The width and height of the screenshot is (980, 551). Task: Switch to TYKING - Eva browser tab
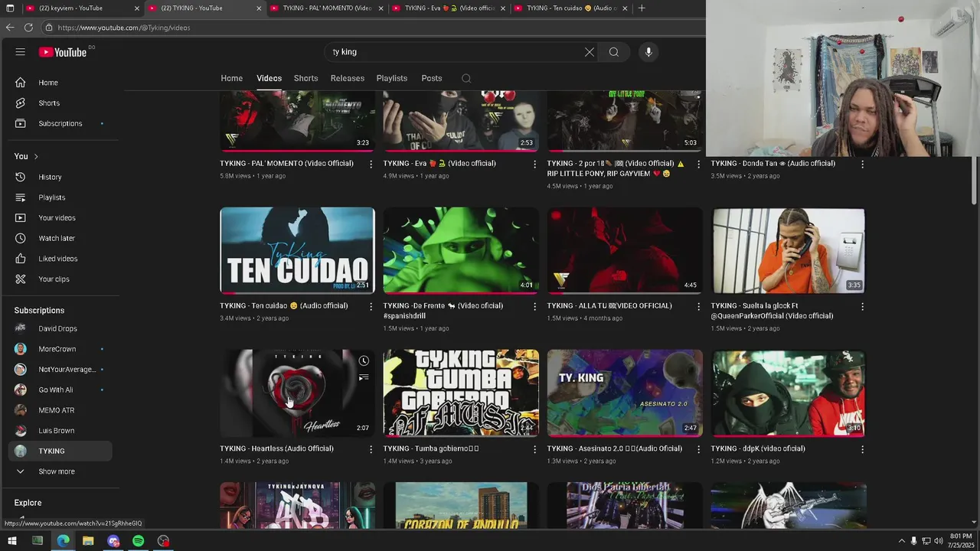pos(448,8)
